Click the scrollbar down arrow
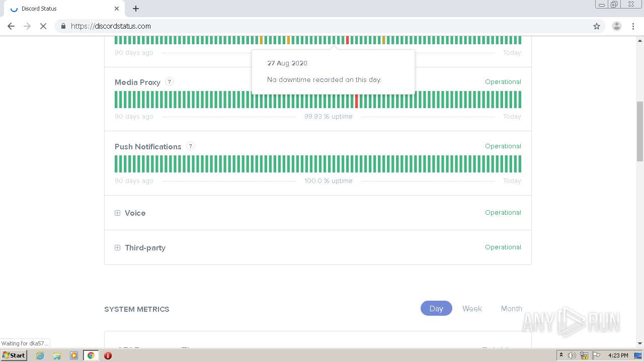The image size is (644, 362). [x=639, y=343]
